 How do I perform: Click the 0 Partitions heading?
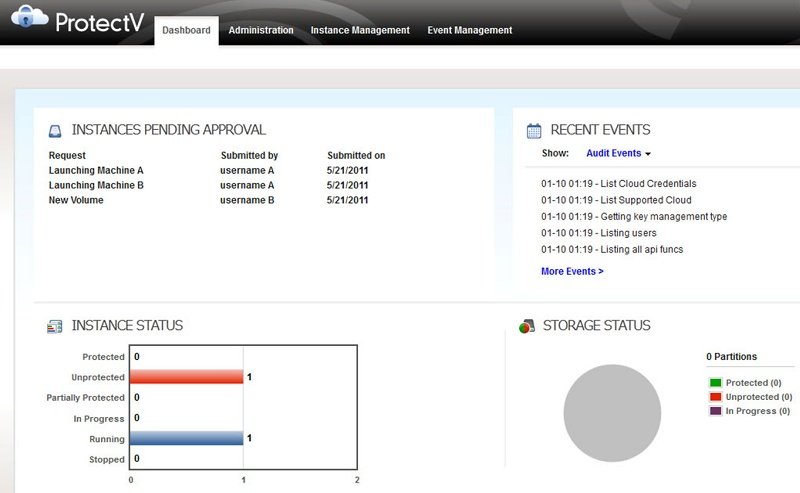tap(731, 357)
